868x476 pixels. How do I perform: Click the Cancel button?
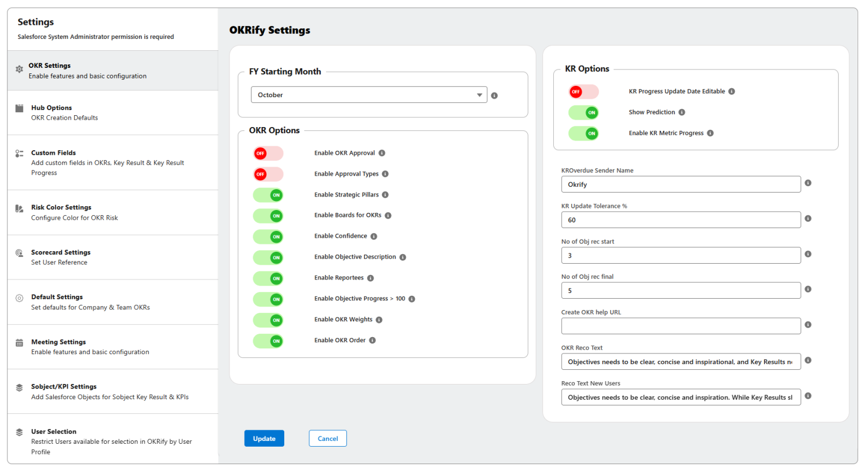(328, 438)
